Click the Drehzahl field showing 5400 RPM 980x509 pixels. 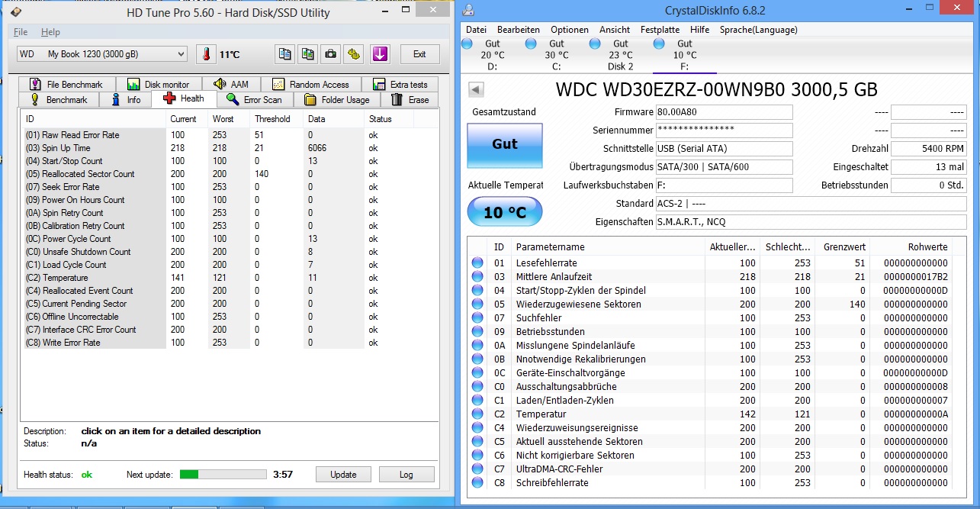point(930,149)
